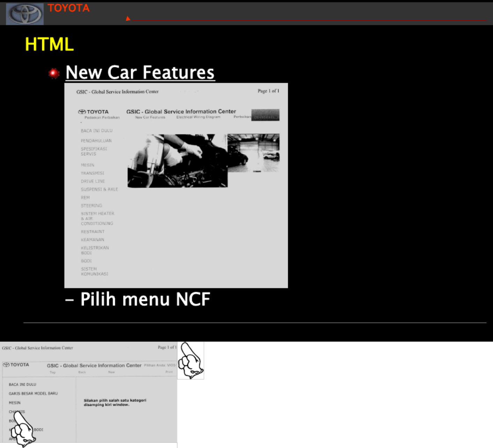Image resolution: width=493 pixels, height=448 pixels.
Task: Select BODI below KELISTRIKAN BODI
Action: 86,261
